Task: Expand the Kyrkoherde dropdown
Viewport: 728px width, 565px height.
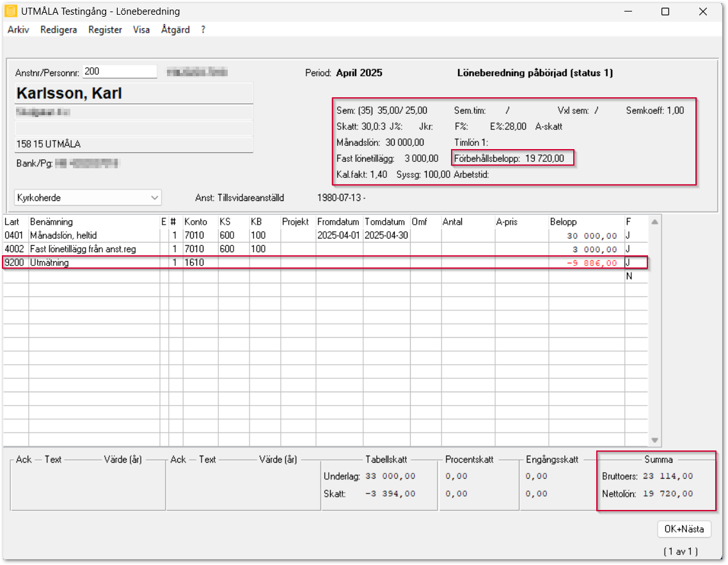Action: coord(154,198)
